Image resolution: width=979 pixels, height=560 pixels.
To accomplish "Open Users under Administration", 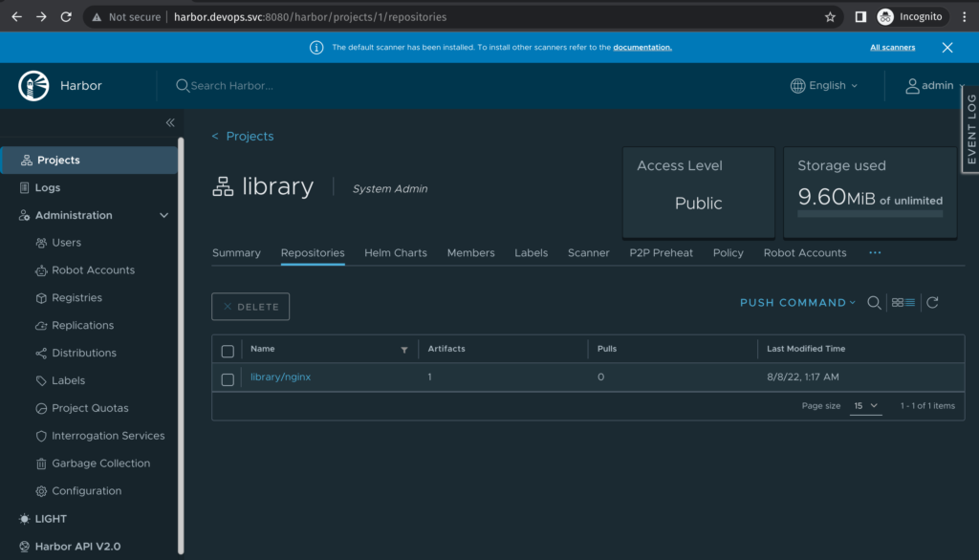I will coord(66,242).
